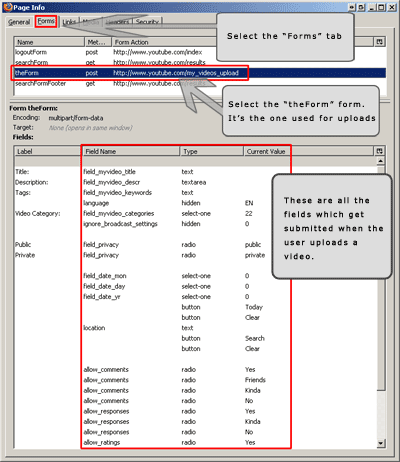Click the Firefox icon in the title bar
Screen dimensions: 400x462
(8, 7)
